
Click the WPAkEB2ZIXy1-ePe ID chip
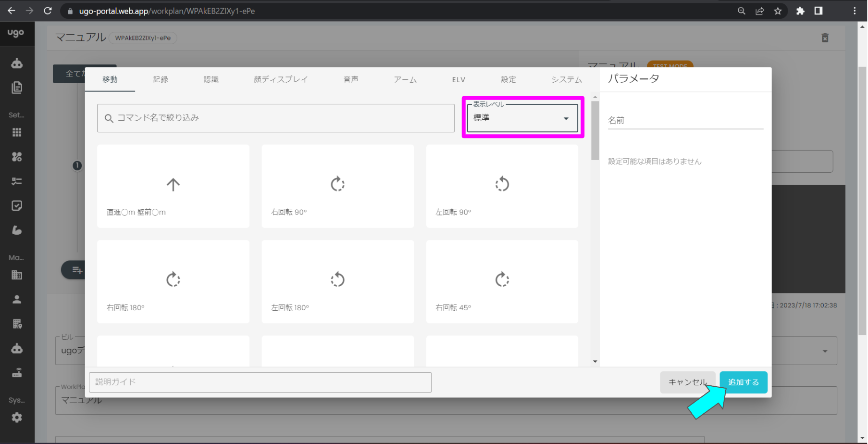143,38
